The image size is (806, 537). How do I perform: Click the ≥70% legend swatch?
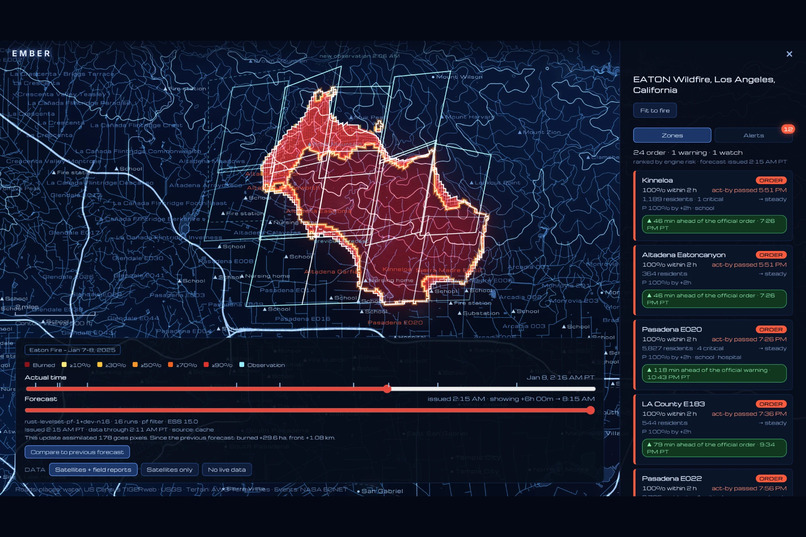171,365
